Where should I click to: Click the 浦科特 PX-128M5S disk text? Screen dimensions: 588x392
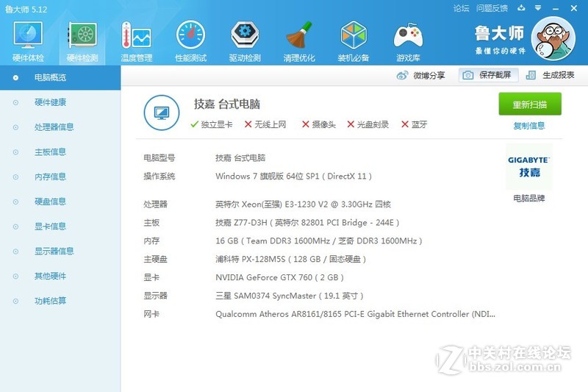pyautogui.click(x=290, y=259)
